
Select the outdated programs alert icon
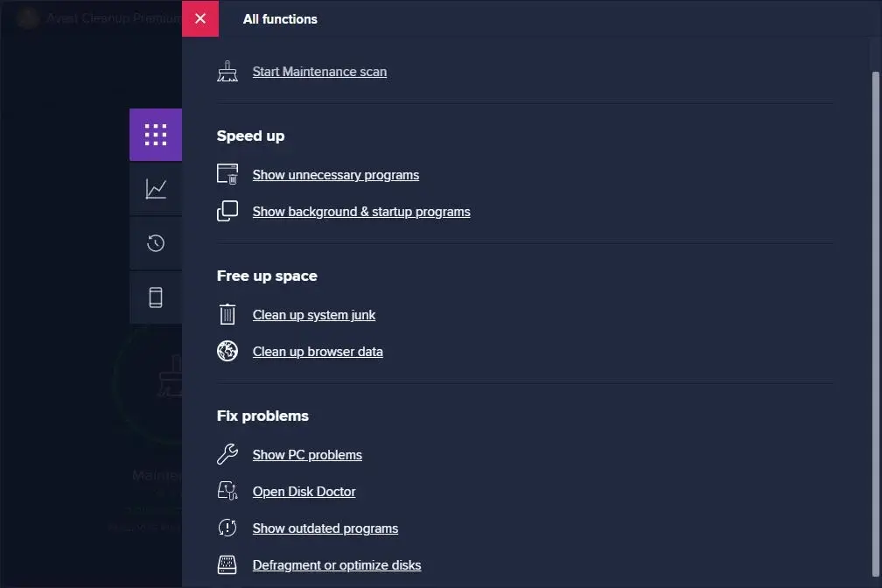tap(227, 528)
